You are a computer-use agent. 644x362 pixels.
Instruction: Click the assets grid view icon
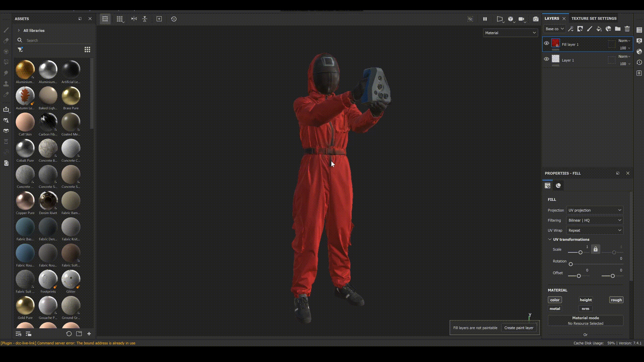click(x=87, y=50)
